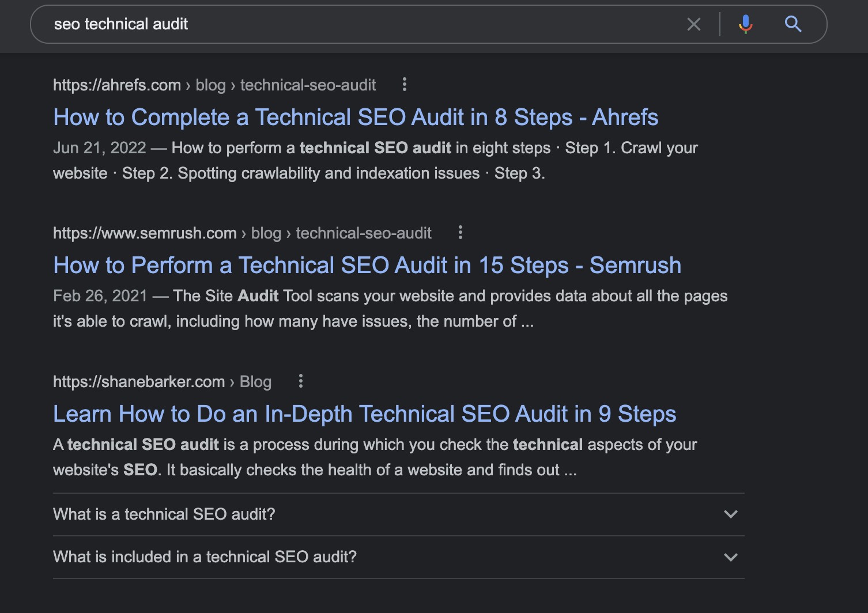The width and height of the screenshot is (868, 613).
Task: Click the snippet line 'Step 2. Spotting crawlability and indexation issues'
Action: point(301,173)
